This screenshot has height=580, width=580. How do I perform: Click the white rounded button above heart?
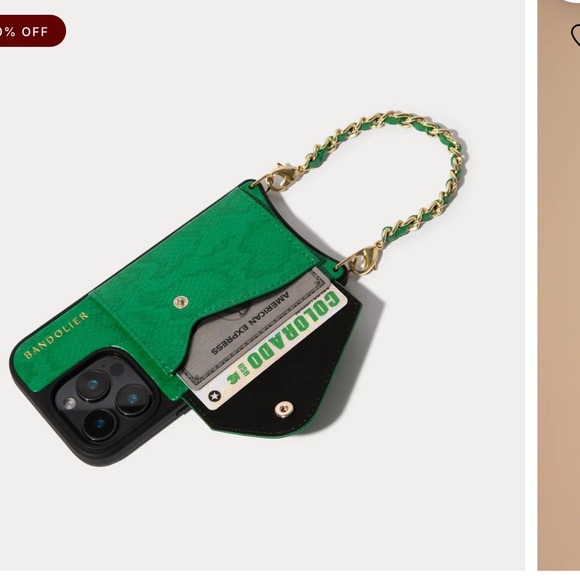571,1
